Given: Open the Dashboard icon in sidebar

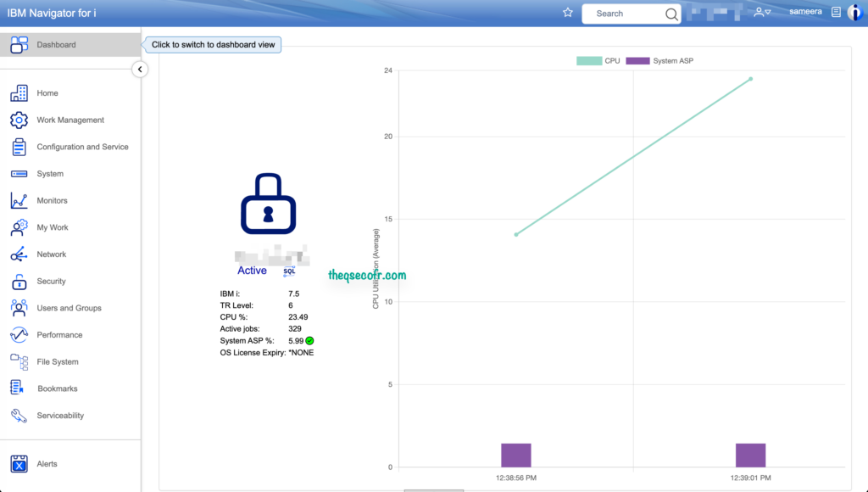Looking at the screenshot, I should 19,45.
